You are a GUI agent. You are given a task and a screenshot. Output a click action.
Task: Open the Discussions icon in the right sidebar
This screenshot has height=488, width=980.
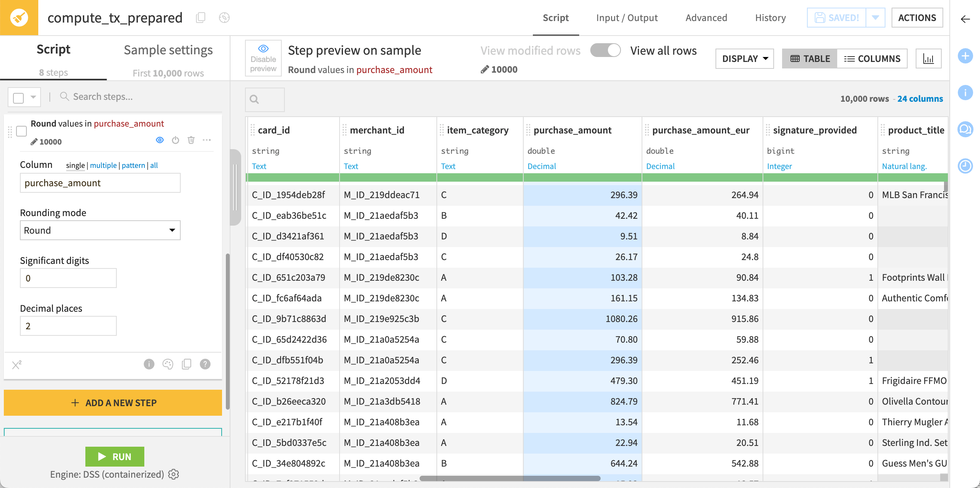point(965,129)
